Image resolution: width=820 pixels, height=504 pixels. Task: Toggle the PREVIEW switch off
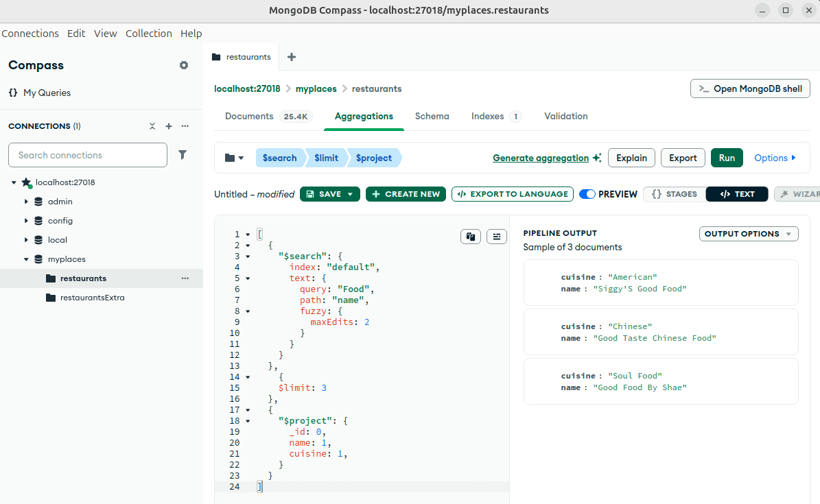click(587, 194)
